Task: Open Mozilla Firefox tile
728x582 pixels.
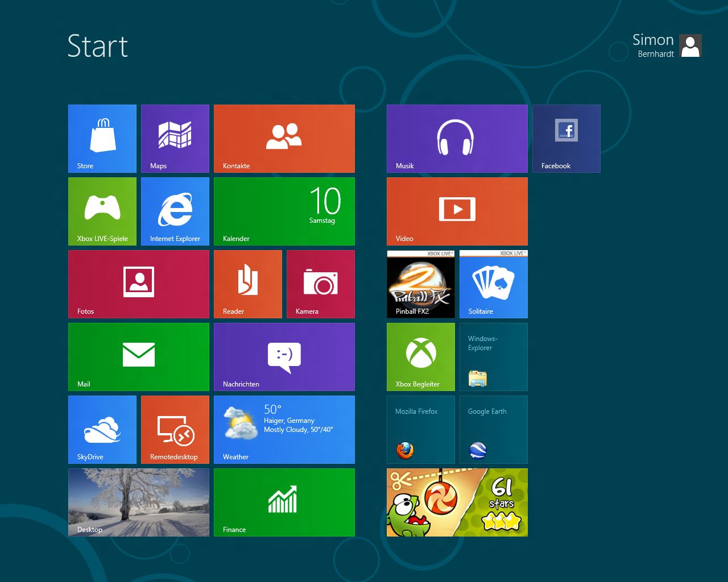Action: pyautogui.click(x=421, y=430)
